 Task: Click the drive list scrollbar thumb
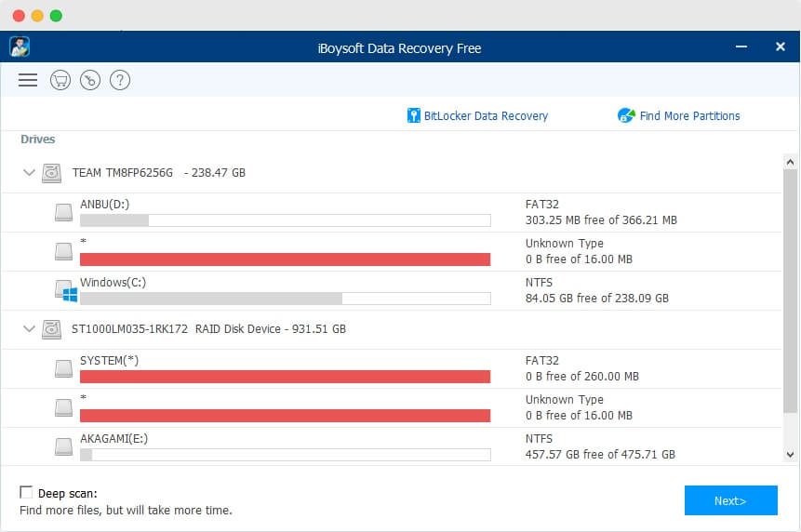point(790,291)
